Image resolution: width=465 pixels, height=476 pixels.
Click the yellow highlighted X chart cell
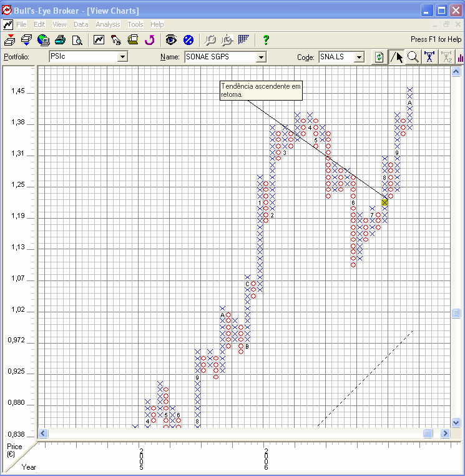click(384, 202)
